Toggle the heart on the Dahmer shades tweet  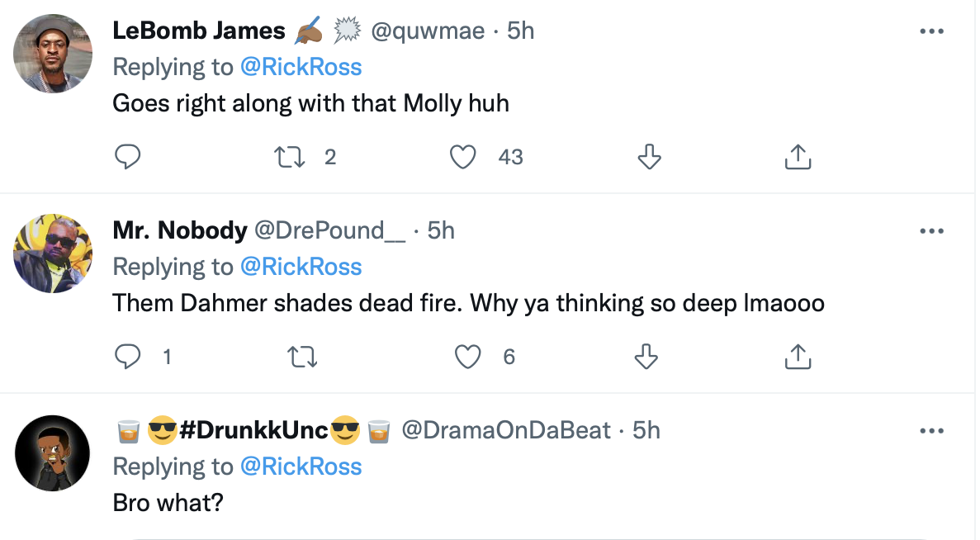[x=471, y=357]
